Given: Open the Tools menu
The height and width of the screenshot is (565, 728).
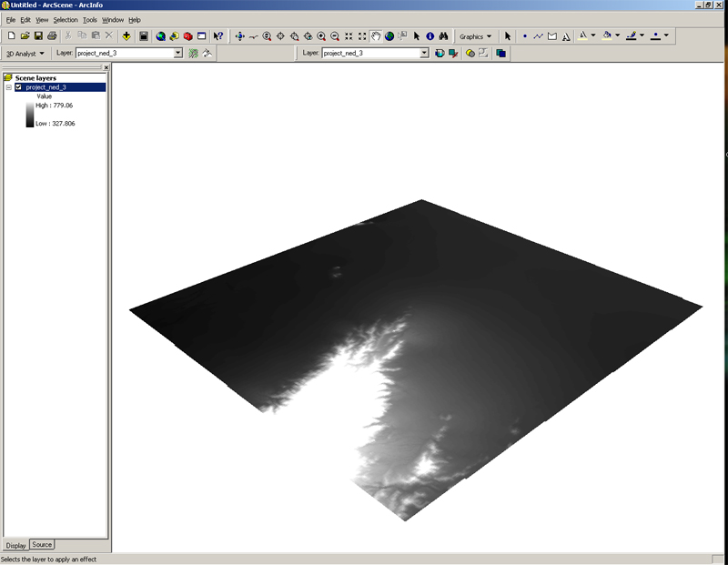Looking at the screenshot, I should [x=90, y=19].
